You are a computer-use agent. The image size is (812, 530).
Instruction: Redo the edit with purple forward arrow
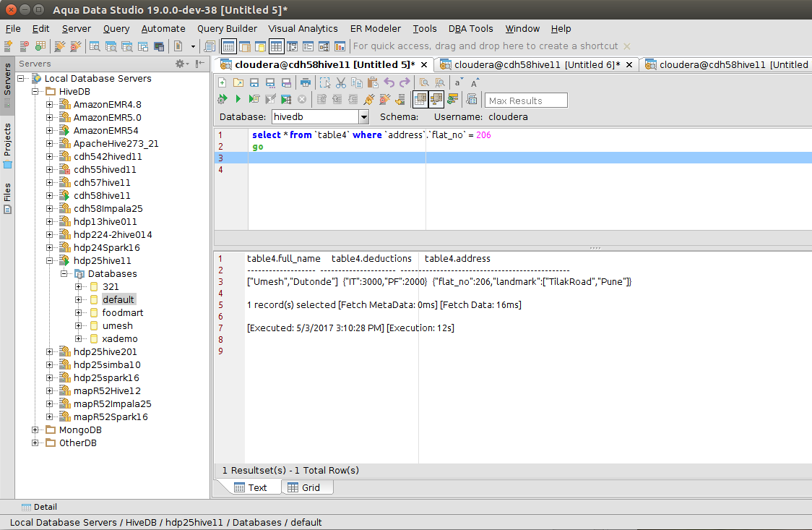coord(405,82)
